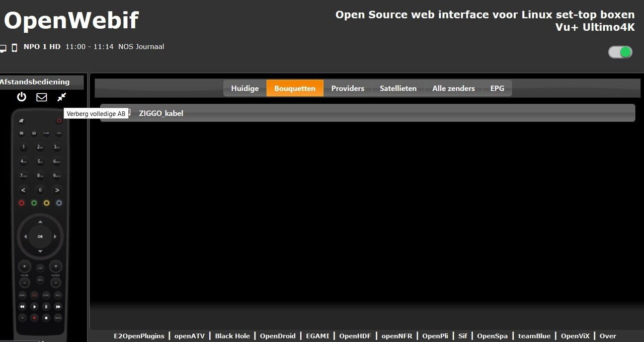Hide the remote via Verberg volledige AB
This screenshot has height=342, width=644.
click(96, 113)
